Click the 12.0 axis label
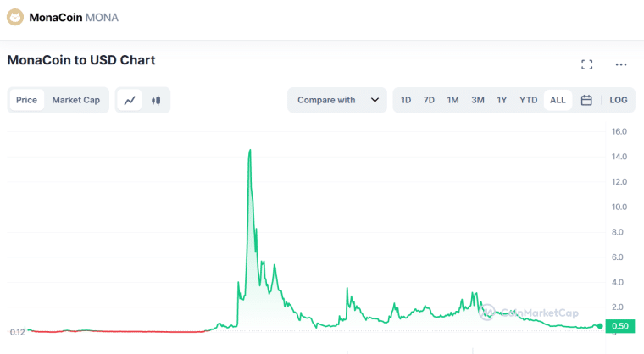Image resolution: width=644 pixels, height=354 pixels. [x=619, y=181]
